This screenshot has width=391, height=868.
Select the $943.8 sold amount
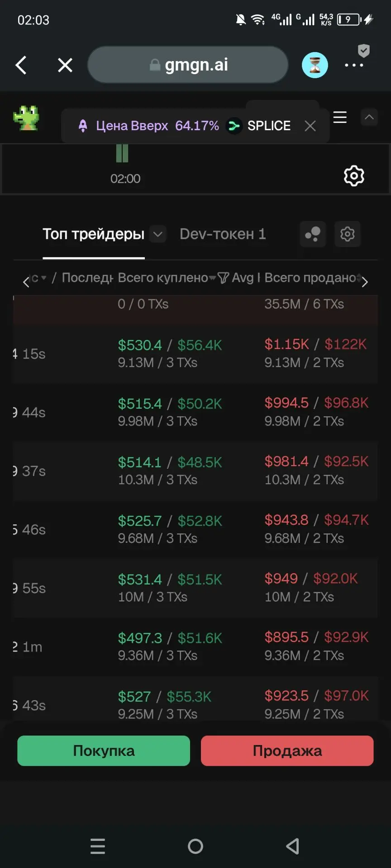coord(286,520)
